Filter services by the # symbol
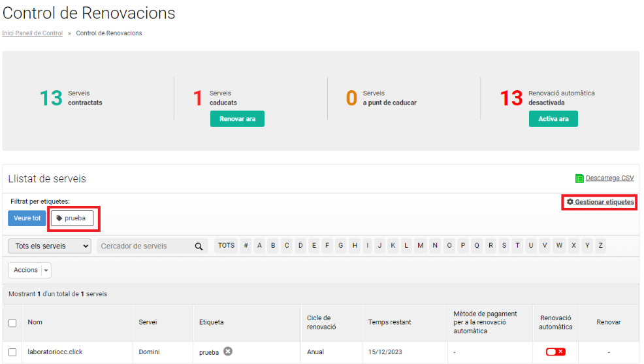644x364 pixels. click(x=246, y=246)
